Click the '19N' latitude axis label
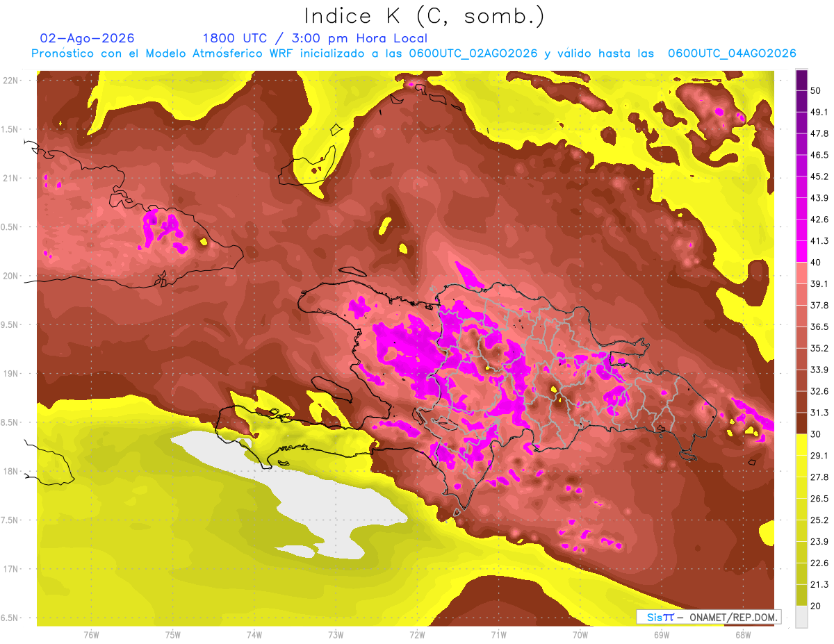The height and width of the screenshot is (644, 834). tap(11, 373)
